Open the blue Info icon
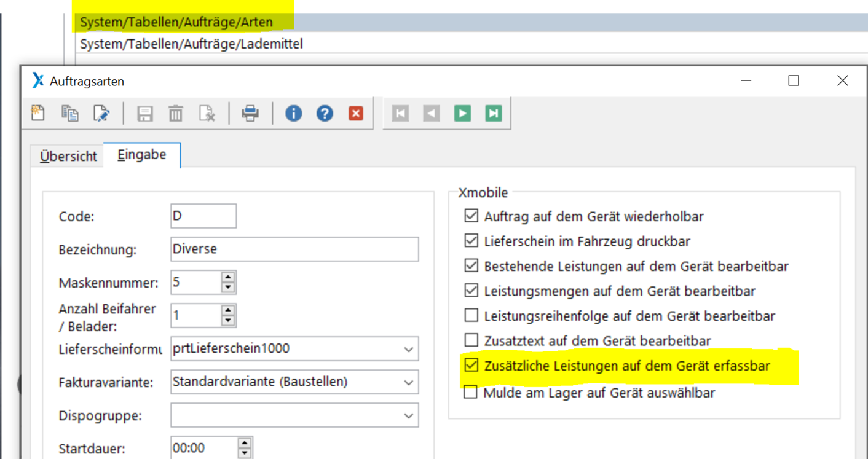 [293, 113]
